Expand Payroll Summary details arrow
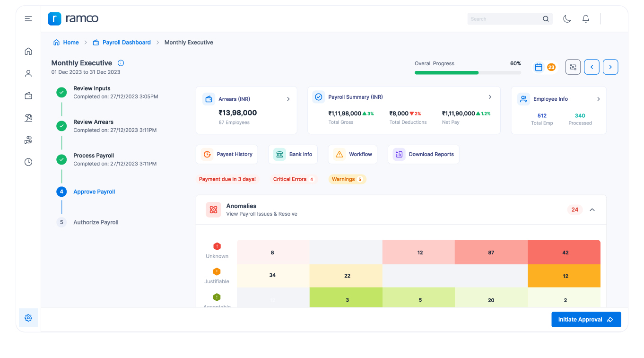 point(490,96)
